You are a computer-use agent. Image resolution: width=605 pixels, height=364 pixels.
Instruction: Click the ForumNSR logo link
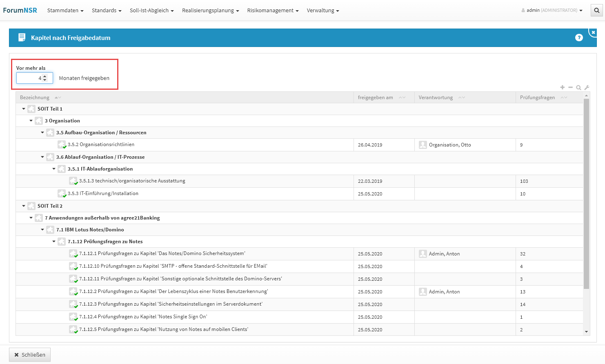tap(20, 11)
